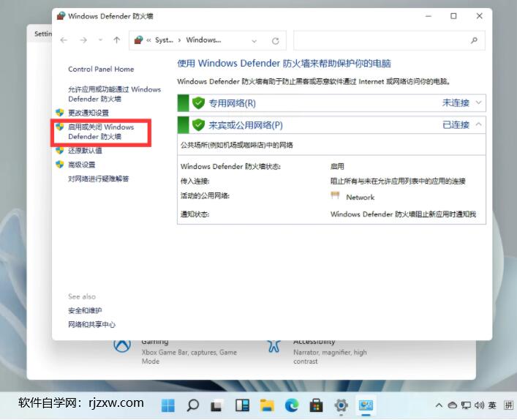517x420 pixels.
Task: Maximize the Windows Defender window
Action: pos(453,16)
